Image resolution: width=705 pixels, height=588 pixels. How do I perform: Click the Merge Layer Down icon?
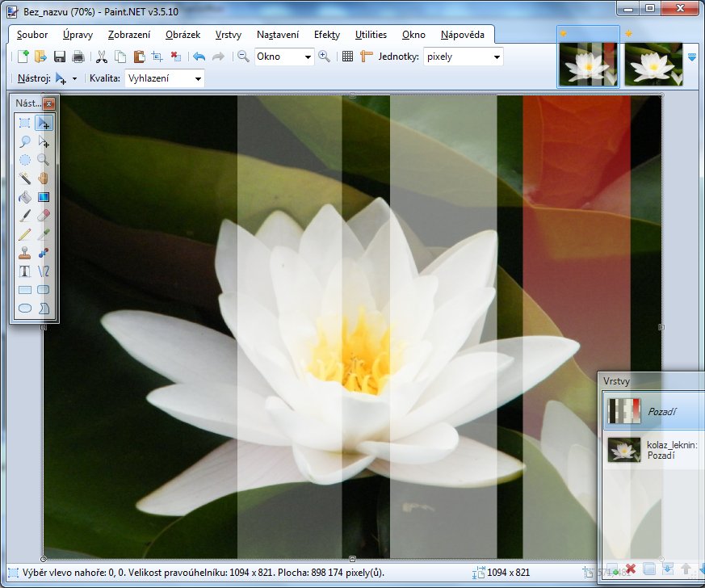coord(668,569)
